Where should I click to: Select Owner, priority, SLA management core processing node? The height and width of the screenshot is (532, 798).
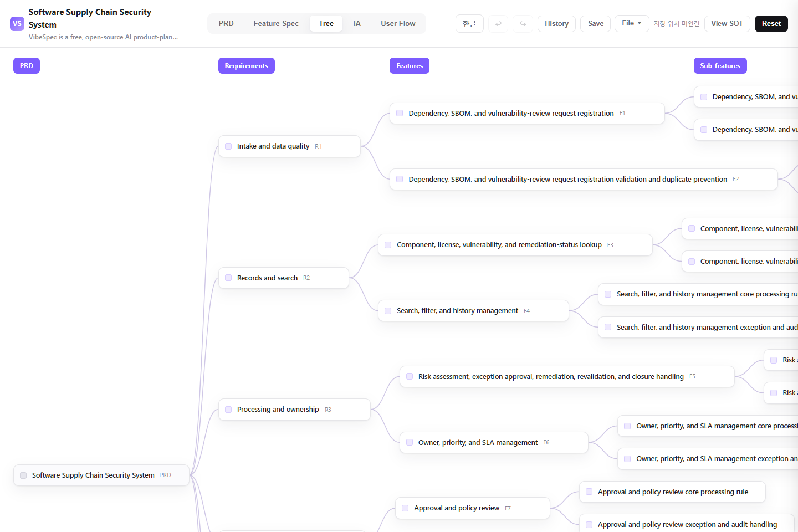tap(708, 426)
